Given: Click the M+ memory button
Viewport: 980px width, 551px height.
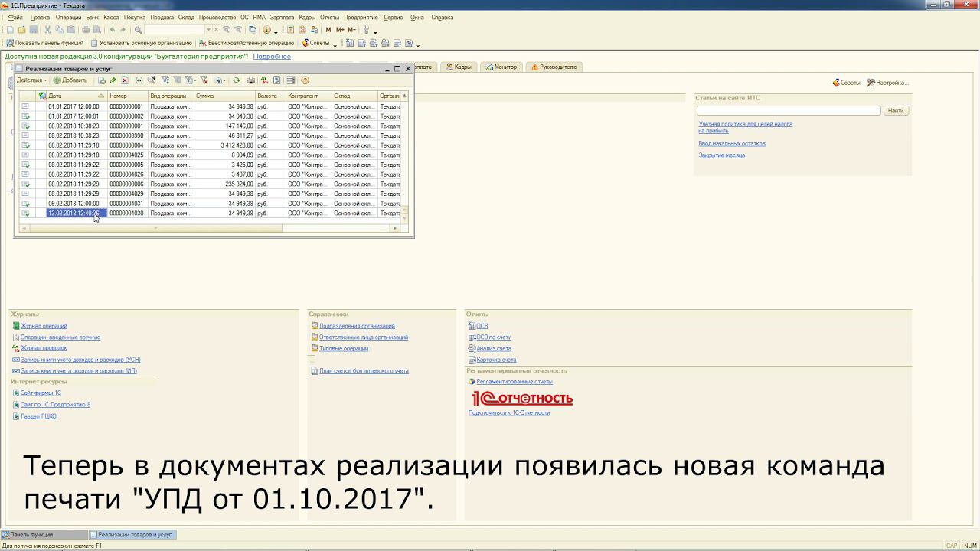Looking at the screenshot, I should click(340, 30).
